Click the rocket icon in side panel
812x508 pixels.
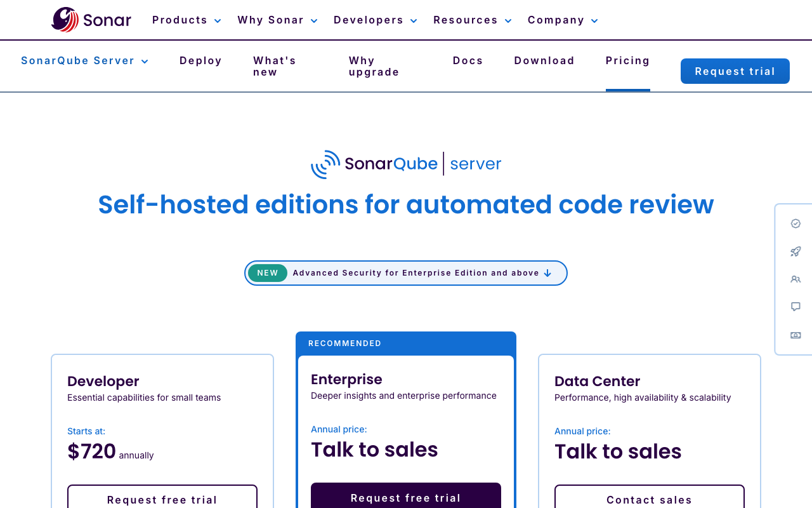click(x=796, y=251)
